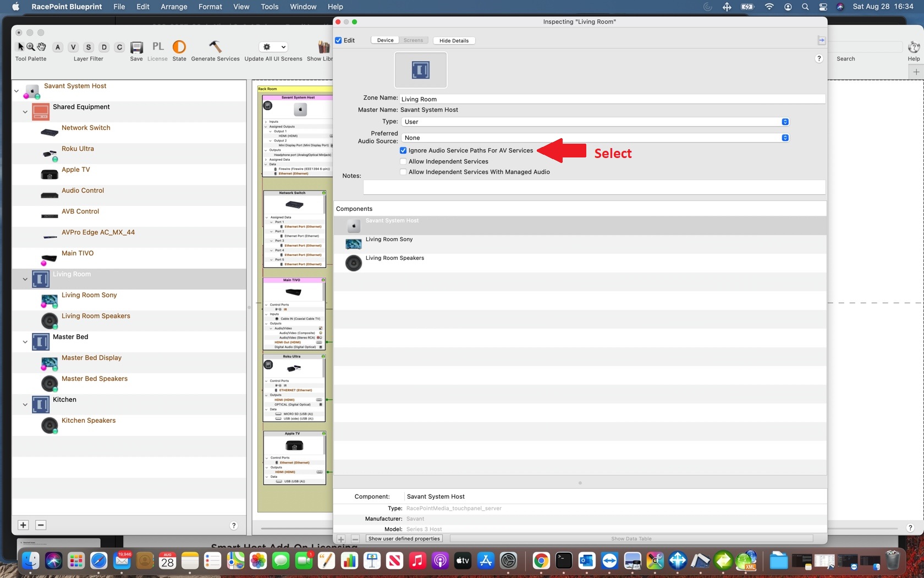The image size is (924, 578).
Task: Select the Main TIVO device icon
Action: 48,259
